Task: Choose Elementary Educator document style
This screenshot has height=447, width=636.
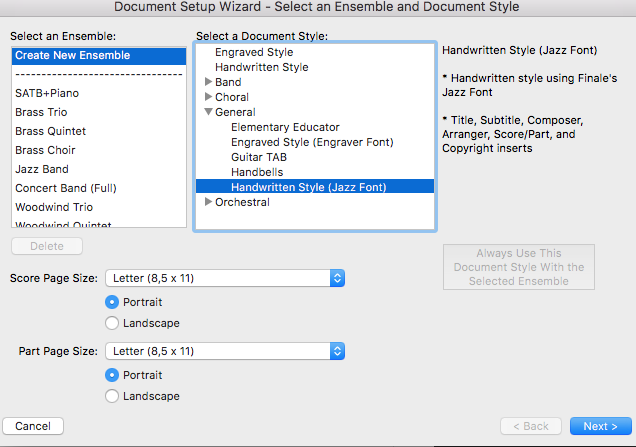Action: tap(285, 127)
